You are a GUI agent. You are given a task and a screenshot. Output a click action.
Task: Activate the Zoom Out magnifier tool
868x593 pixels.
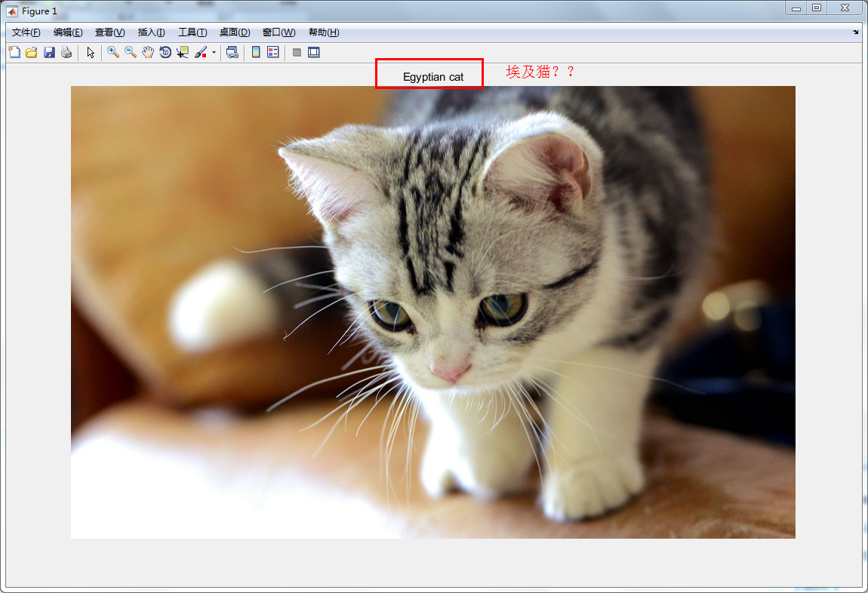pos(131,52)
